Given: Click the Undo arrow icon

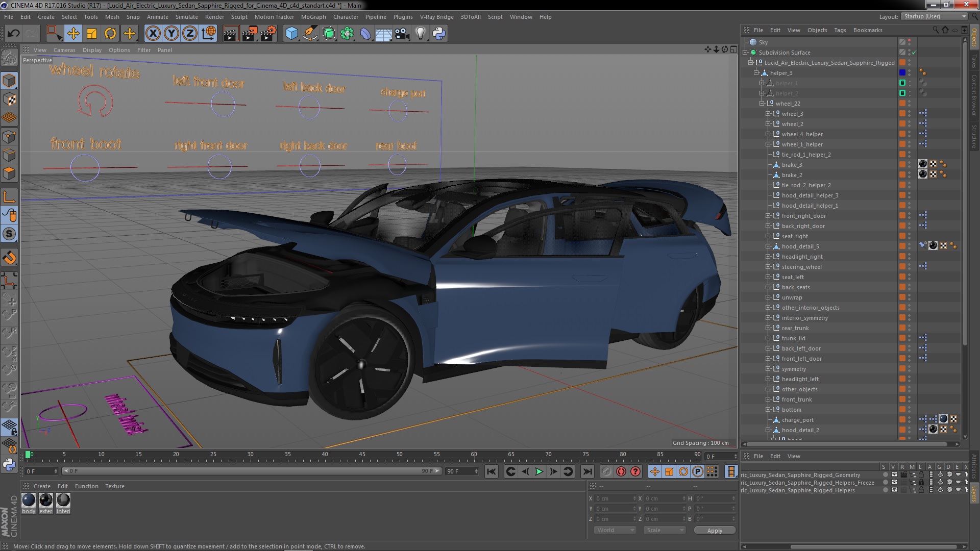Looking at the screenshot, I should [x=13, y=34].
